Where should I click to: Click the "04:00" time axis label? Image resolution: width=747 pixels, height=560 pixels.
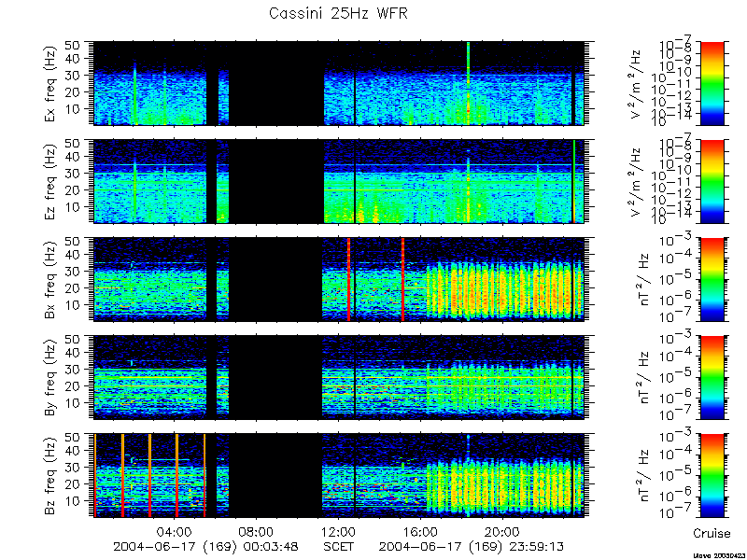175,531
